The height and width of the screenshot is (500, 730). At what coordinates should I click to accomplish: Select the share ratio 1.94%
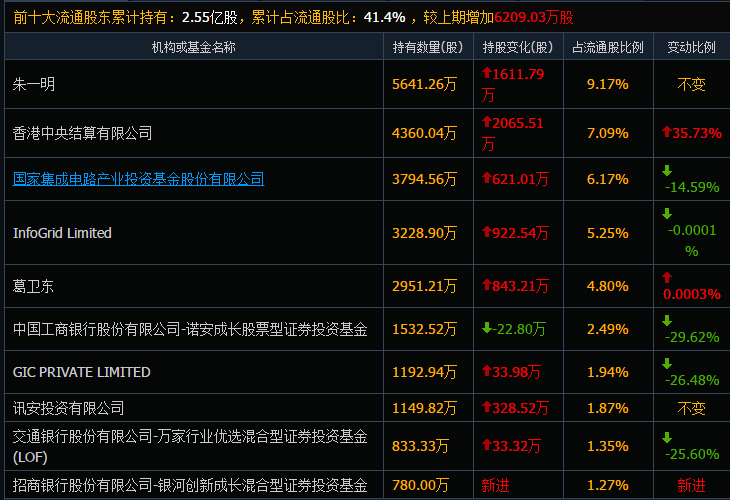point(608,372)
